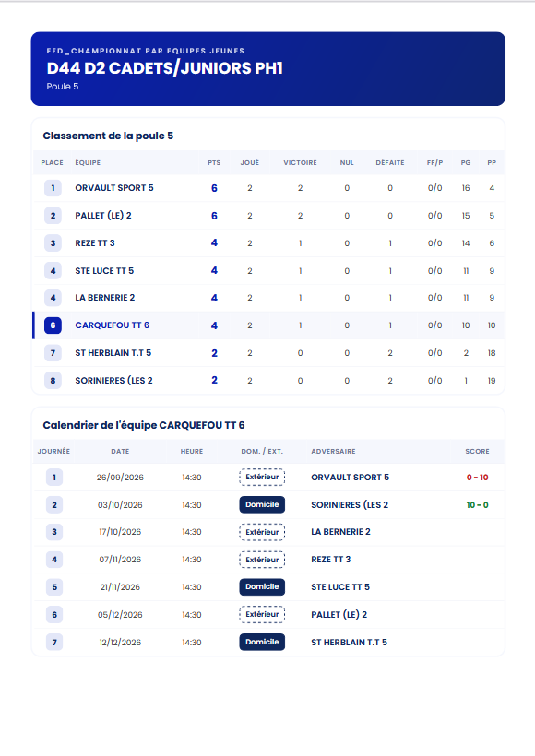Click opponent REZE TT 3 in calendar

330,560
